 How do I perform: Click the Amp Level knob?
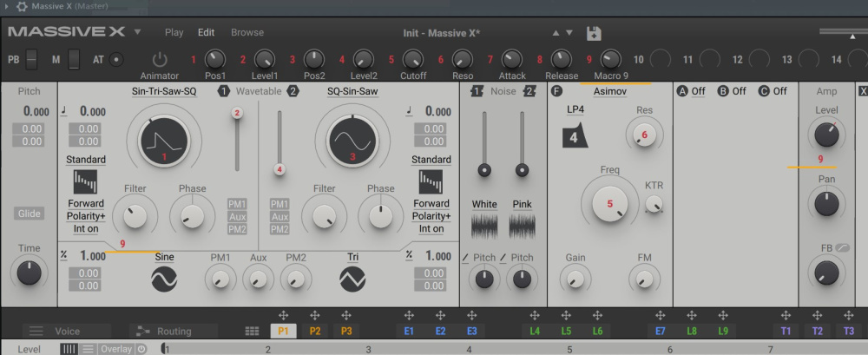coord(826,135)
